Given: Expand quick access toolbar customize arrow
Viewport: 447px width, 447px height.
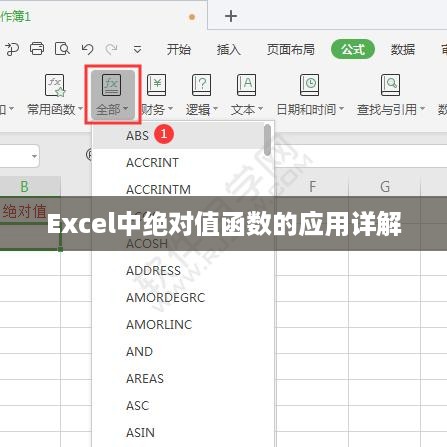Looking at the screenshot, I should coord(137,50).
